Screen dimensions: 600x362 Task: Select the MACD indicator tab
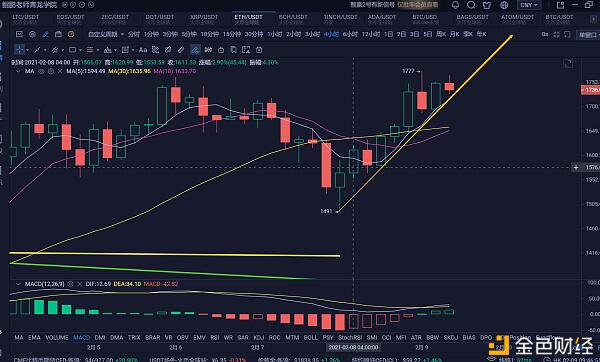[x=82, y=338]
